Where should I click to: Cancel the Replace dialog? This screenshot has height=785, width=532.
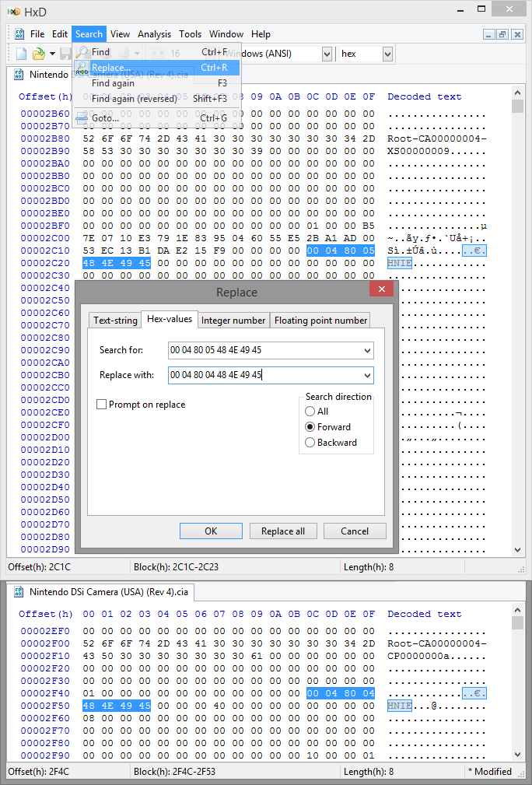355,531
